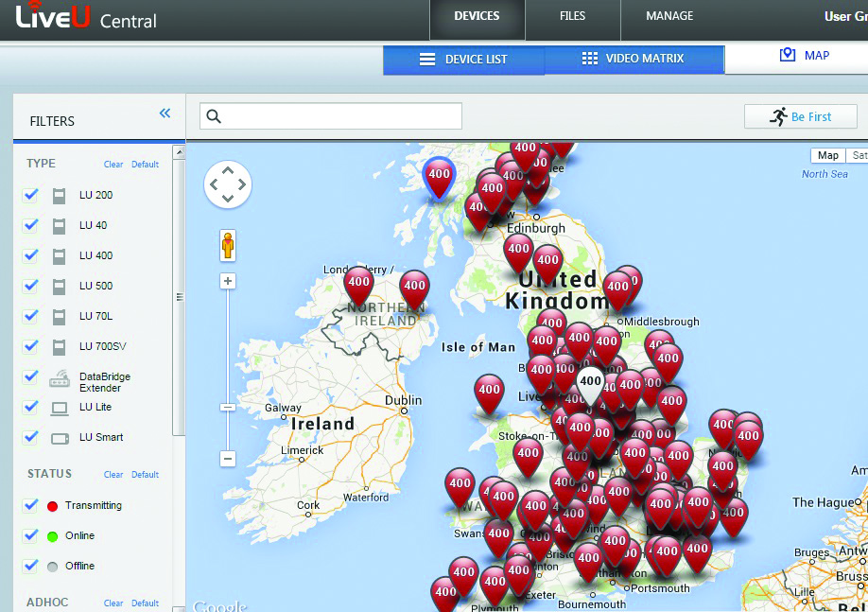Uncheck the LU 70L filter checkbox
This screenshot has height=612, width=868.
coord(30,316)
